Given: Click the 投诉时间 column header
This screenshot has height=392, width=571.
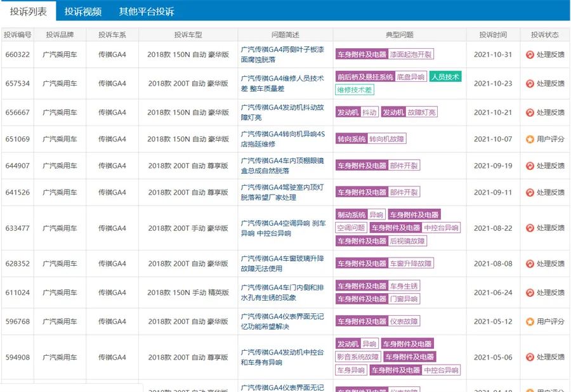Looking at the screenshot, I should tap(493, 35).
